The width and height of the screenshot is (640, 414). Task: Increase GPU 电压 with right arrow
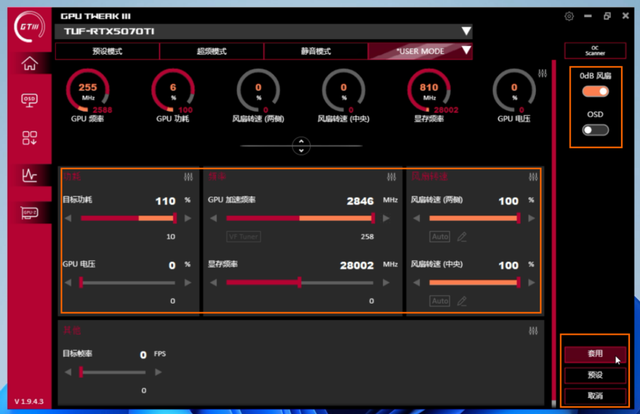click(x=188, y=283)
